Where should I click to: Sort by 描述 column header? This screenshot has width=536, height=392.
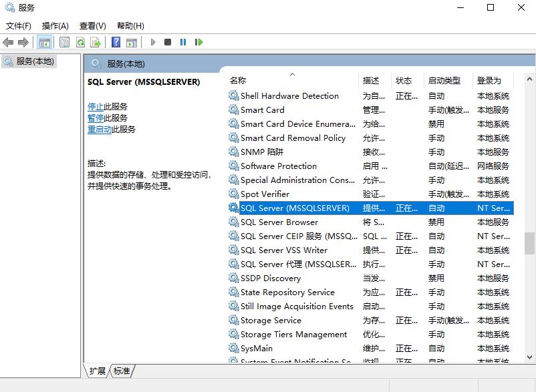point(375,81)
